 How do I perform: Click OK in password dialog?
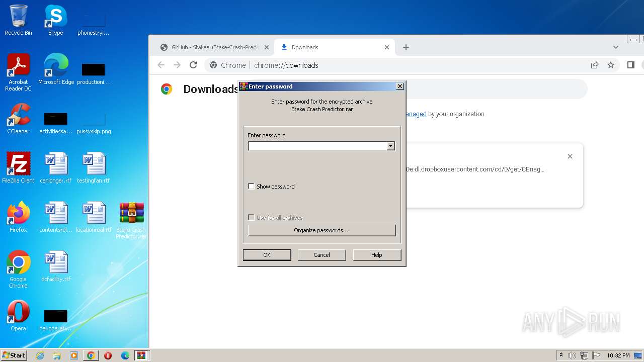pos(267,255)
